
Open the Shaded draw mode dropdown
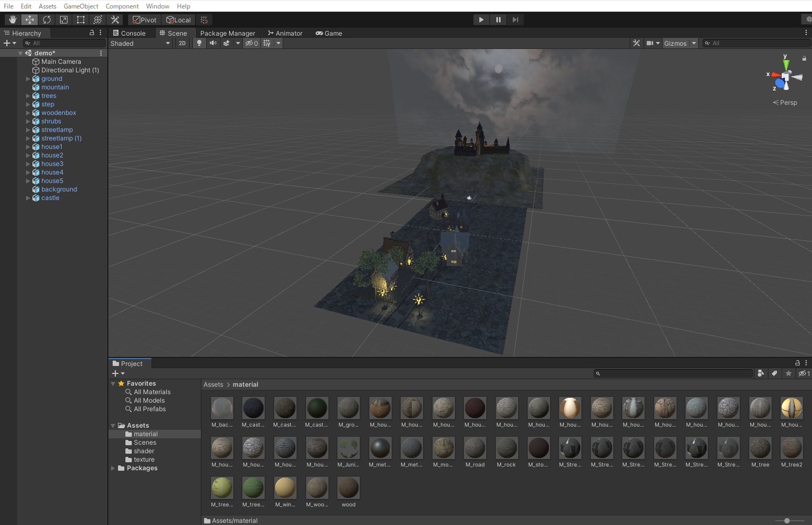[140, 43]
